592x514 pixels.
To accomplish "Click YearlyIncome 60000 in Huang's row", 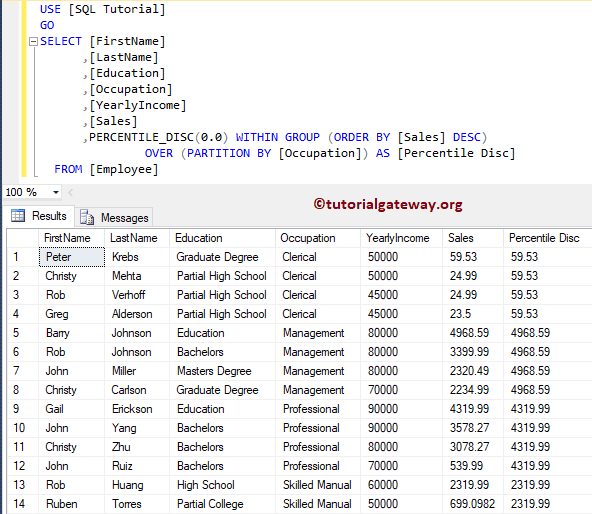I will pos(401,485).
